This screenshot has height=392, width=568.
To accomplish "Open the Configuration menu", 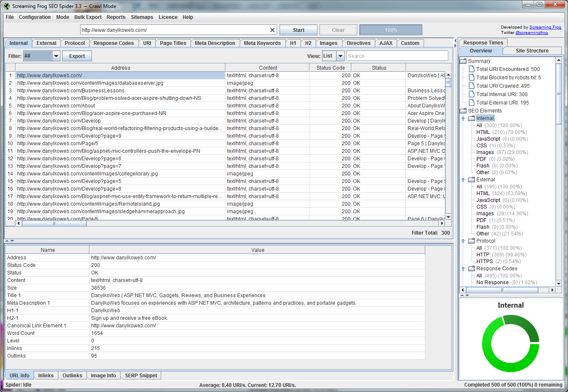I will coord(35,17).
